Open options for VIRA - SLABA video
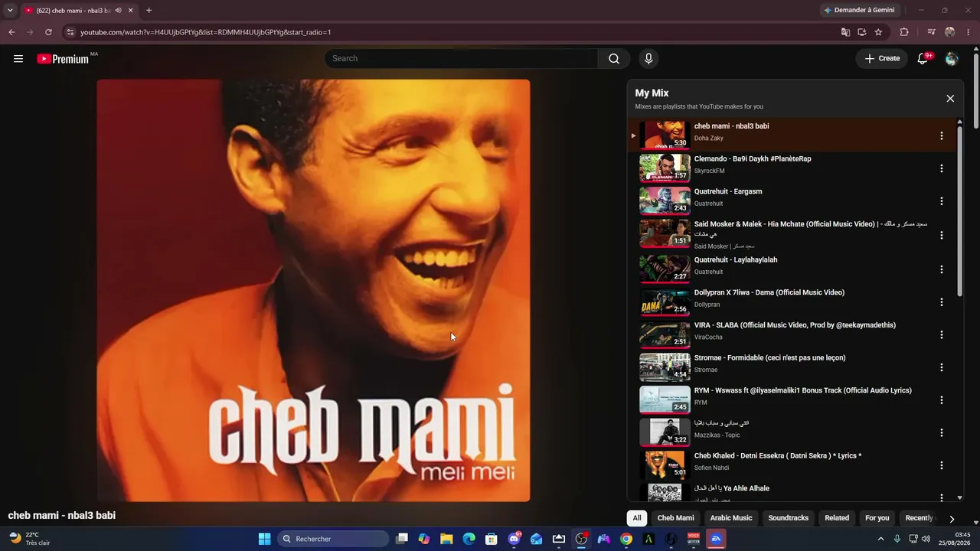 (x=942, y=335)
